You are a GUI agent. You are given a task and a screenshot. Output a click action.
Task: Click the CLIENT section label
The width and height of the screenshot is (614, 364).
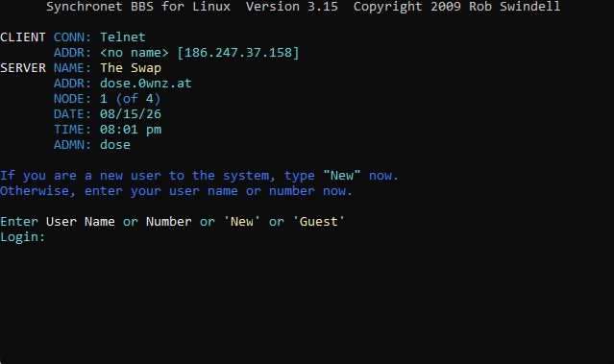click(23, 37)
